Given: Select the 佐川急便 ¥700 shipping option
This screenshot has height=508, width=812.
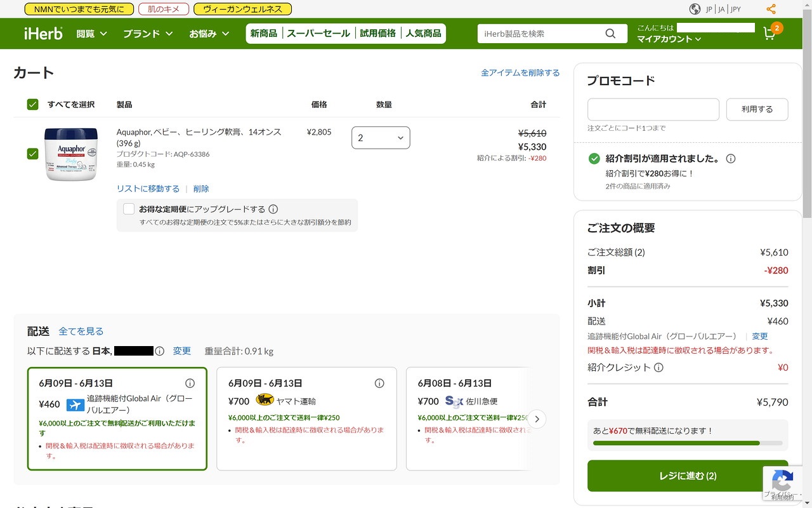Looking at the screenshot, I should 468,419.
